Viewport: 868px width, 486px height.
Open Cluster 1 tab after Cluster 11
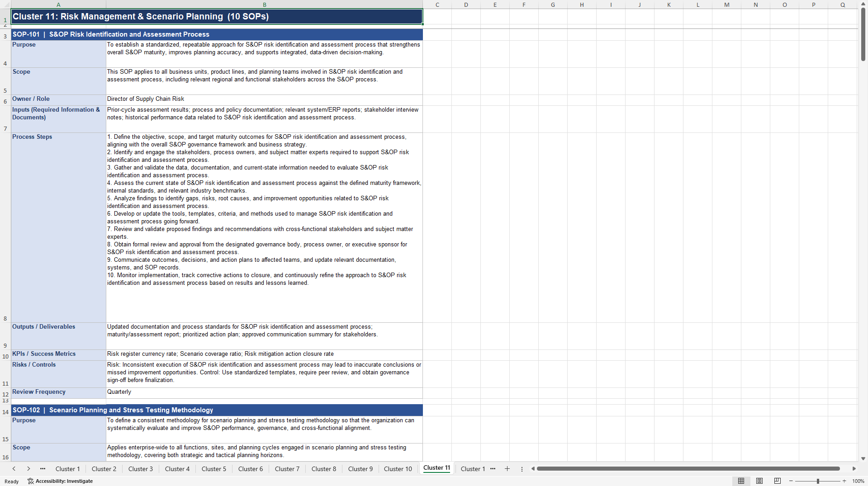(x=473, y=469)
